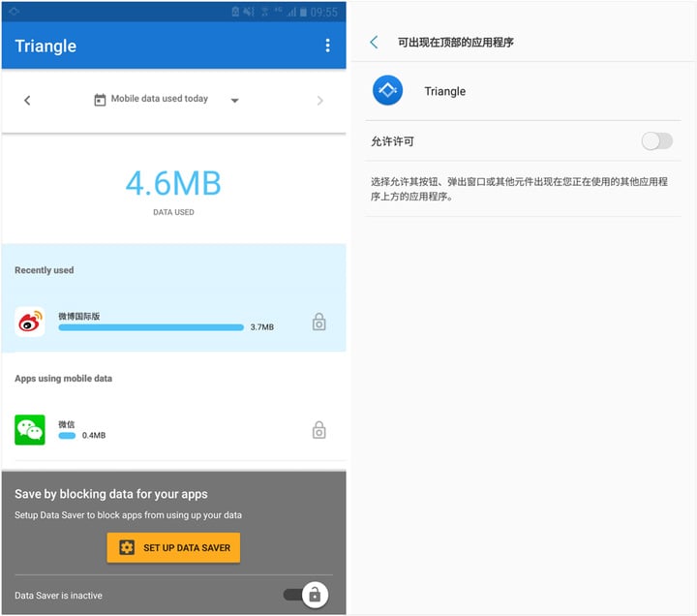Go to next day with right chevron
Viewport: 697px width, 616px height.
(319, 101)
